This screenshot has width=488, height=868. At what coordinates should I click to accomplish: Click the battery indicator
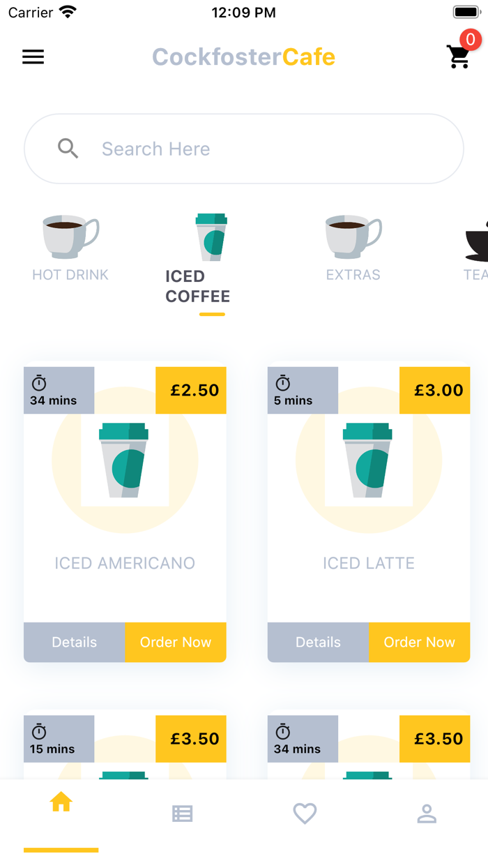tap(466, 10)
